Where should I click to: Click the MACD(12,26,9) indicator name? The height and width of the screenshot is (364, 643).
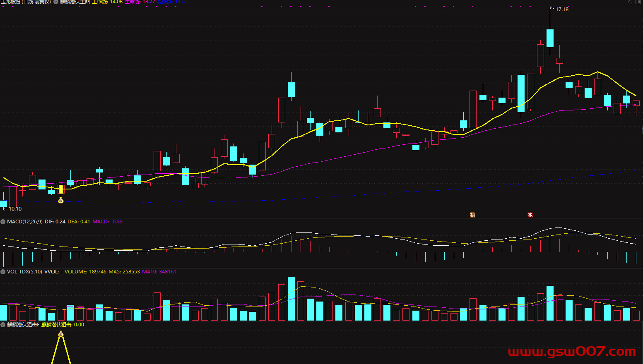[25, 222]
